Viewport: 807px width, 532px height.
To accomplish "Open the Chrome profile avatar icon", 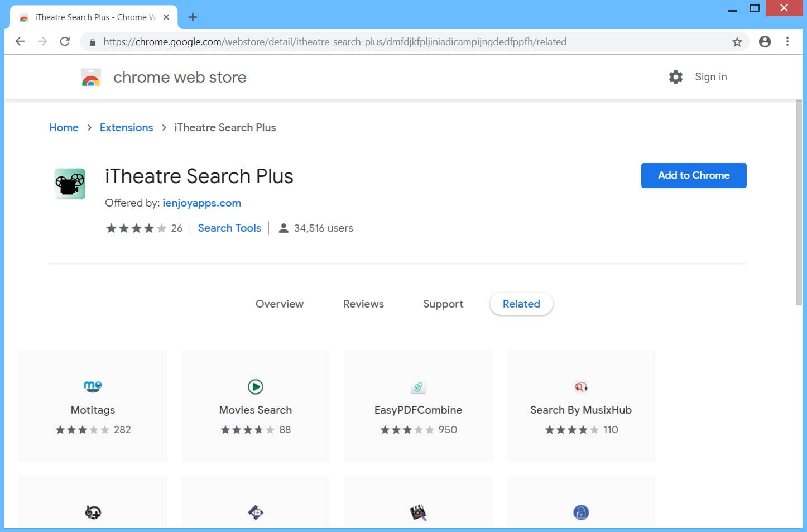I will click(x=765, y=41).
